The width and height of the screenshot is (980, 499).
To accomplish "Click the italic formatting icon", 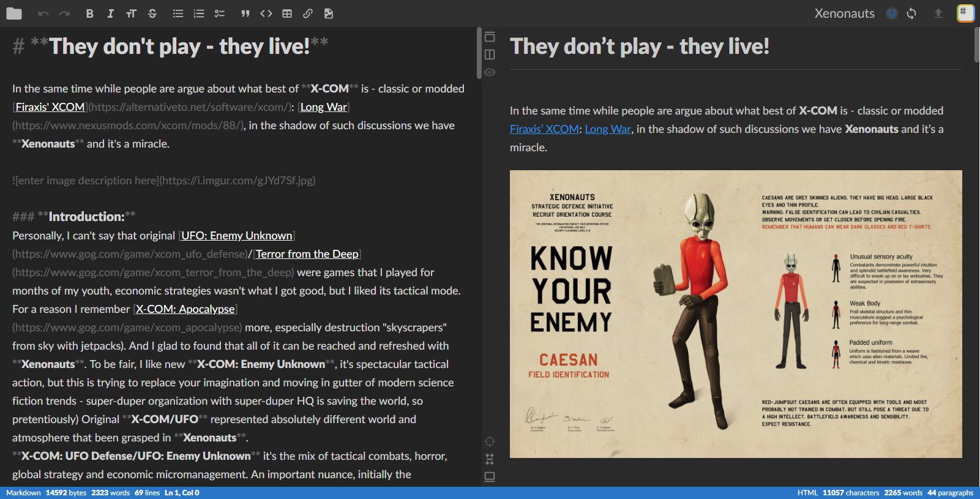I will tap(110, 13).
